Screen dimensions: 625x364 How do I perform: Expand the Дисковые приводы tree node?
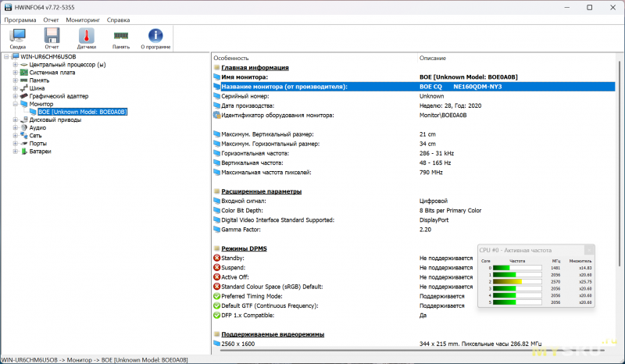(x=15, y=120)
